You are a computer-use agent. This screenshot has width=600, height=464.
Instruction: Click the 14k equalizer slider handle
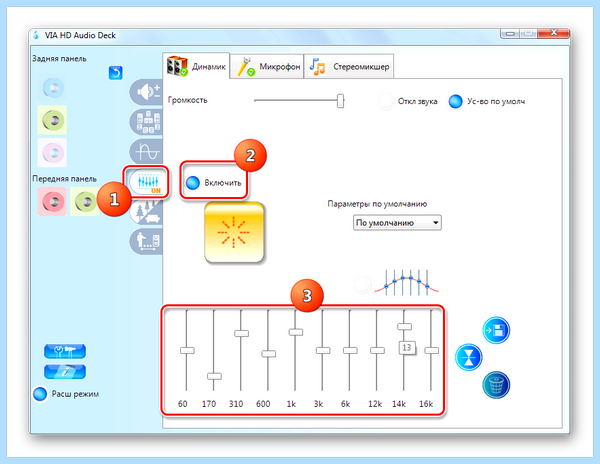(x=404, y=327)
